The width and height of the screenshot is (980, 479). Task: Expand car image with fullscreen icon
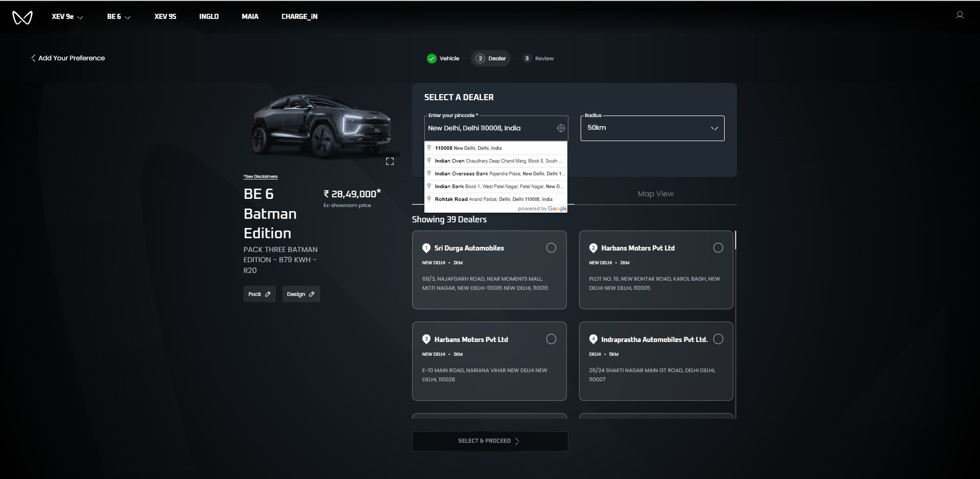coord(390,162)
